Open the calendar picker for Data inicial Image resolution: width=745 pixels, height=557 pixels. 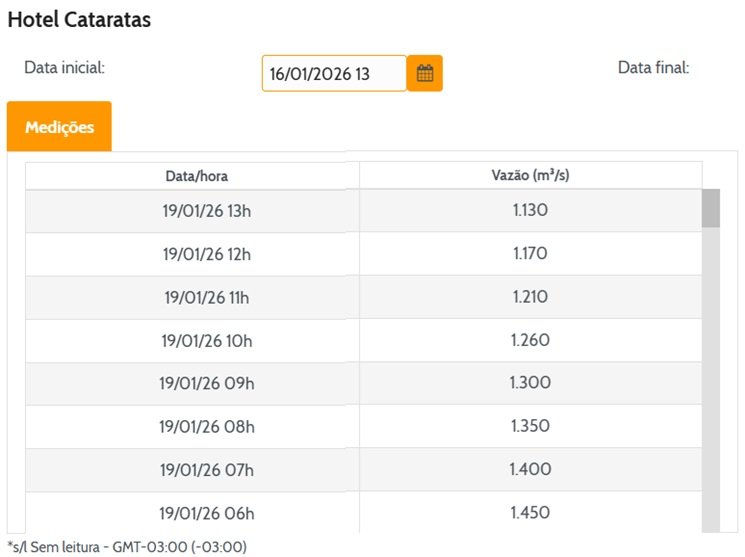424,73
